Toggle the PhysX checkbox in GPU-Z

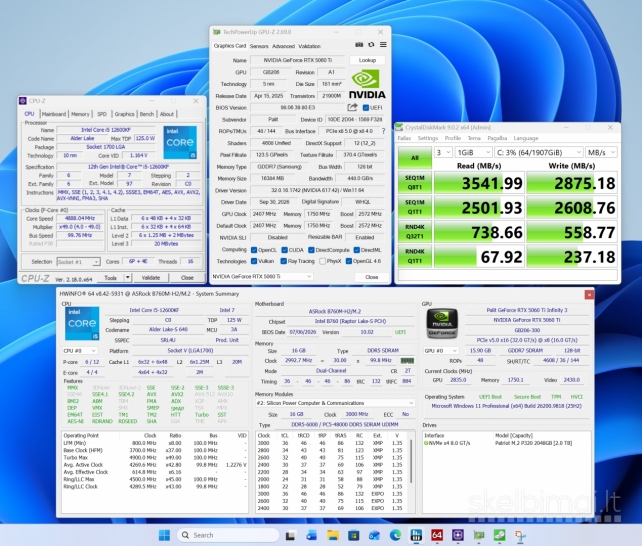322,261
